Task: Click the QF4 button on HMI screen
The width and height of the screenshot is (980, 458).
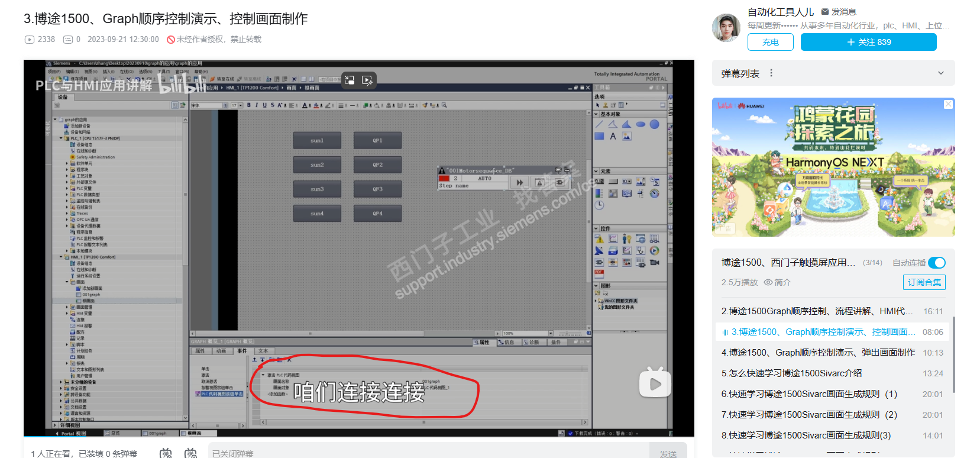Action: pyautogui.click(x=377, y=213)
